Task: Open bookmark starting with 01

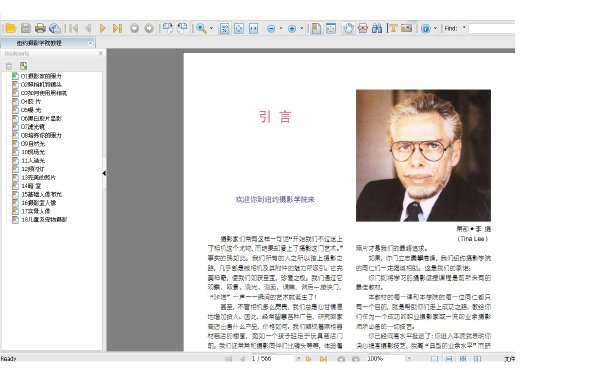Action: pyautogui.click(x=41, y=76)
